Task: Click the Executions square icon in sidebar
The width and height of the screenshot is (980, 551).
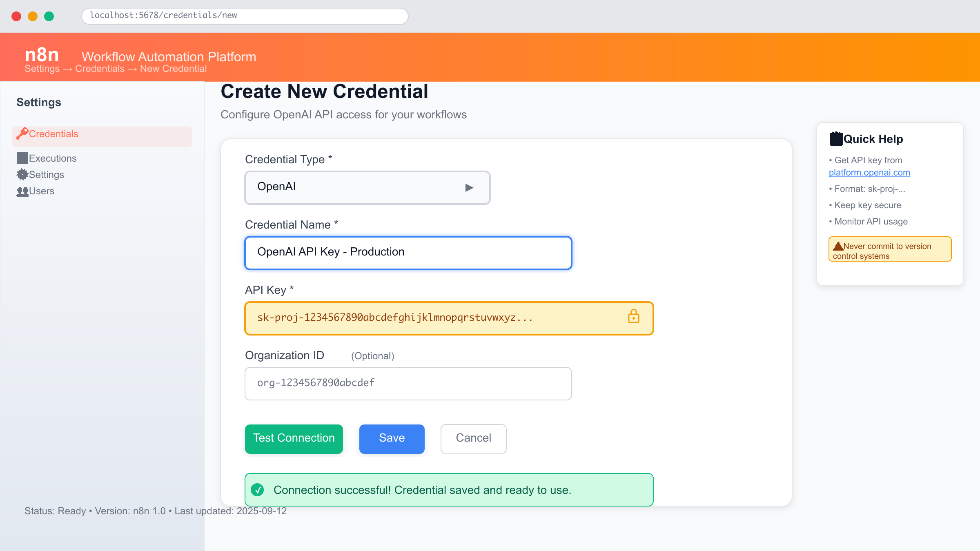Action: click(22, 158)
